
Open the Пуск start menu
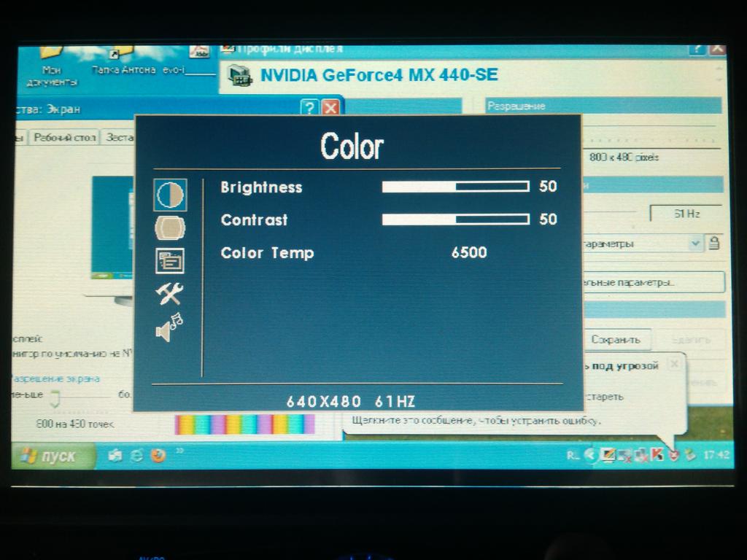(53, 456)
